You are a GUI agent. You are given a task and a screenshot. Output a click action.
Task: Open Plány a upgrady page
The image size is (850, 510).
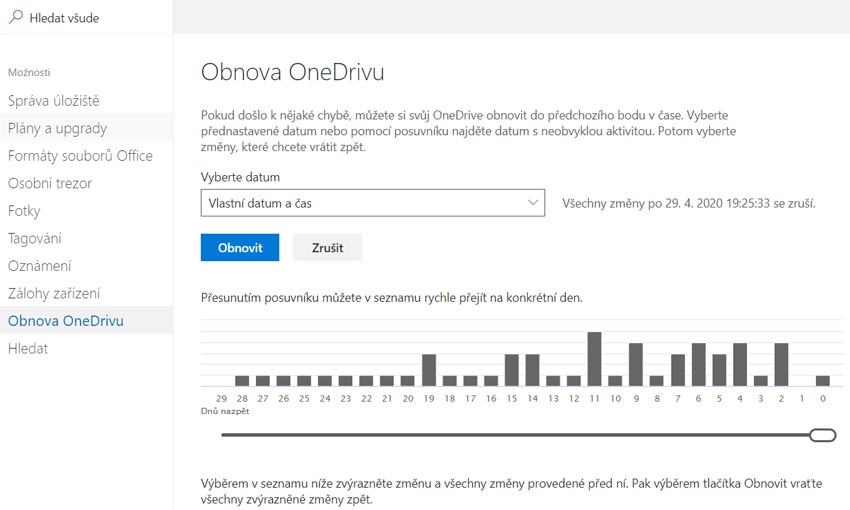point(57,128)
